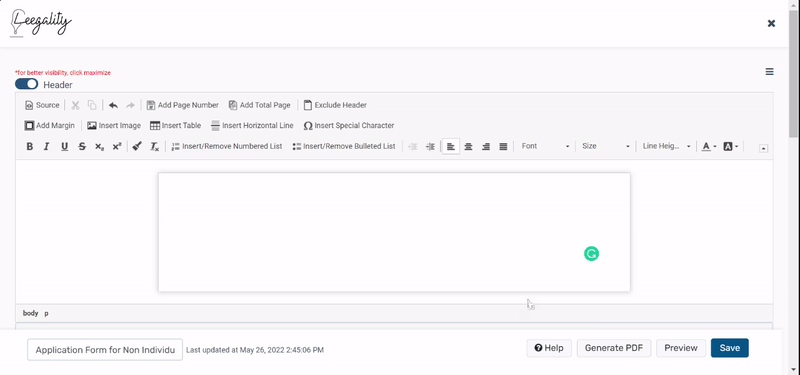
Task: Click the Remove Format icon
Action: (154, 146)
